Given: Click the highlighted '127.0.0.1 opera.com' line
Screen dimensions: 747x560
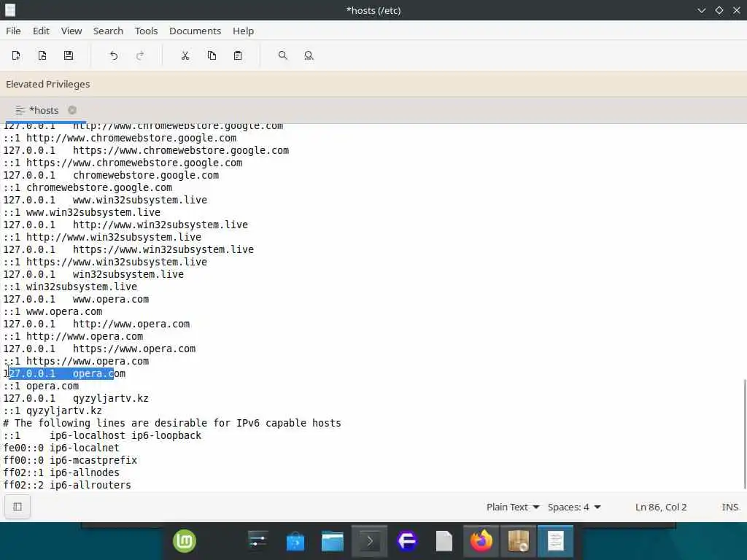Looking at the screenshot, I should pos(64,373).
